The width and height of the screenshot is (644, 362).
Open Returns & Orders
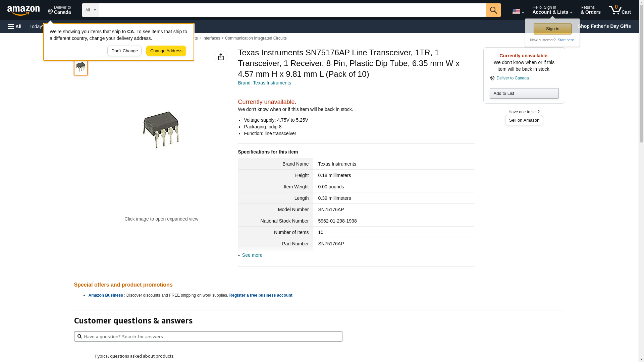tap(590, 10)
